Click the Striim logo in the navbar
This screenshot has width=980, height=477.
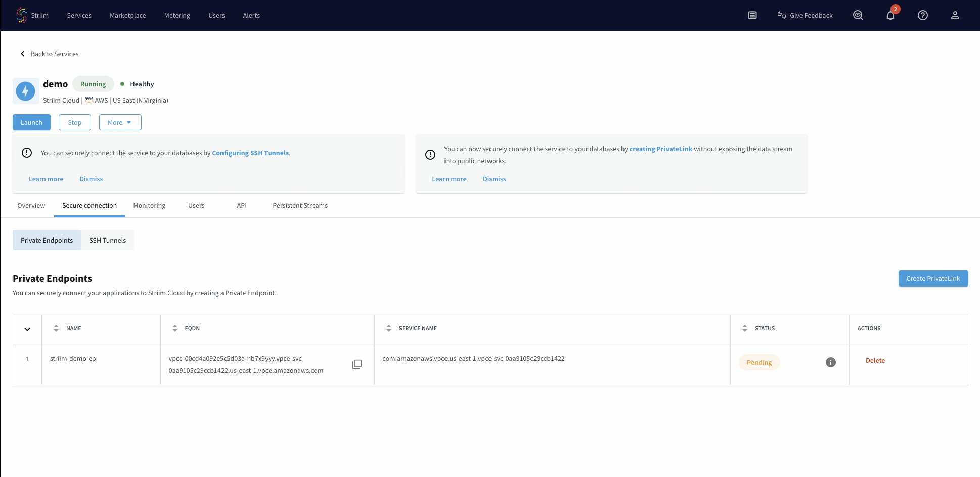point(21,15)
